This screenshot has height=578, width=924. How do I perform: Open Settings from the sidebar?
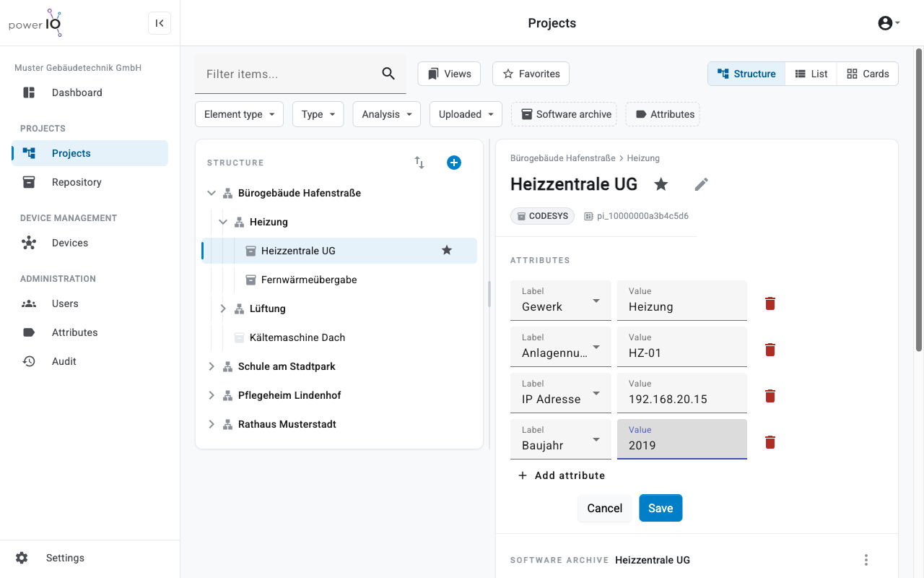point(90,558)
